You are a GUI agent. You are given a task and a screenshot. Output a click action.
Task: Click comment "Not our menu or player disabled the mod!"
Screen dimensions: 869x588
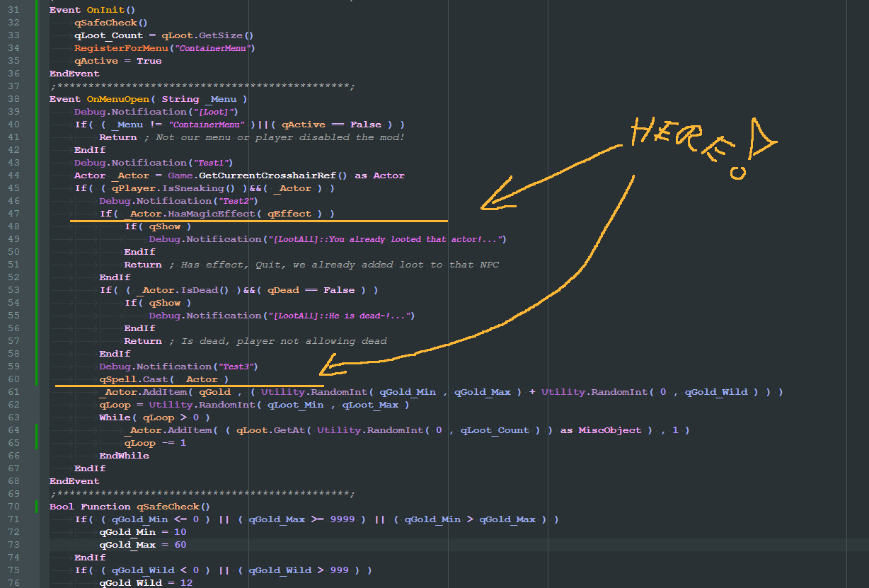pos(280,137)
